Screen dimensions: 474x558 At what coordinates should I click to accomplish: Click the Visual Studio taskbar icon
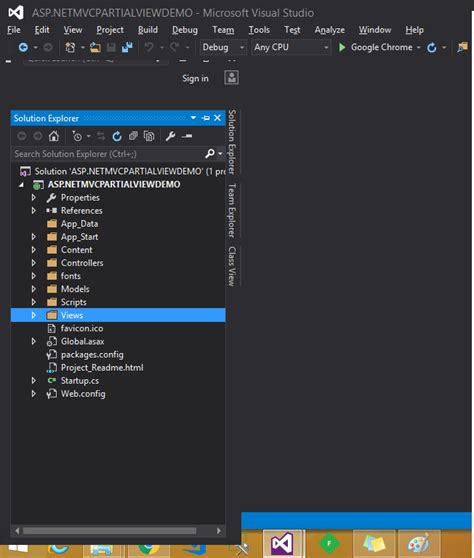(x=283, y=543)
